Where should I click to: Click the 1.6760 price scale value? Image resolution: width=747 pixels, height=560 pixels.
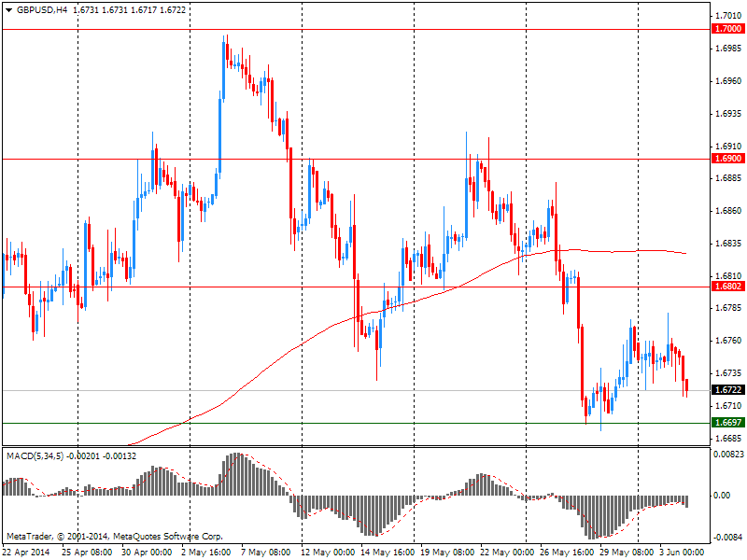728,341
